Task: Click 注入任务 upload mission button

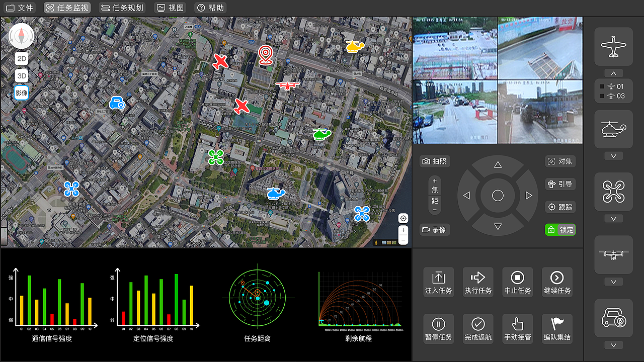Action: pos(438,282)
